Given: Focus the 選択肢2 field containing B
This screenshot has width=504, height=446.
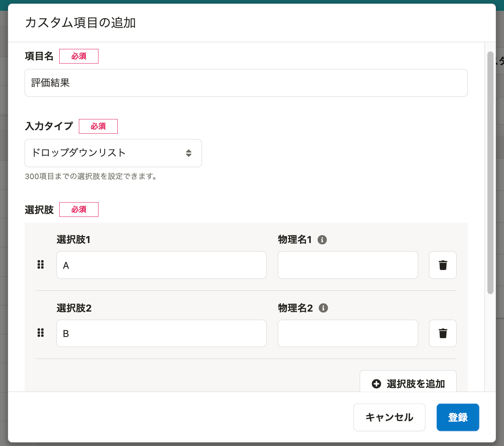Looking at the screenshot, I should tap(162, 333).
